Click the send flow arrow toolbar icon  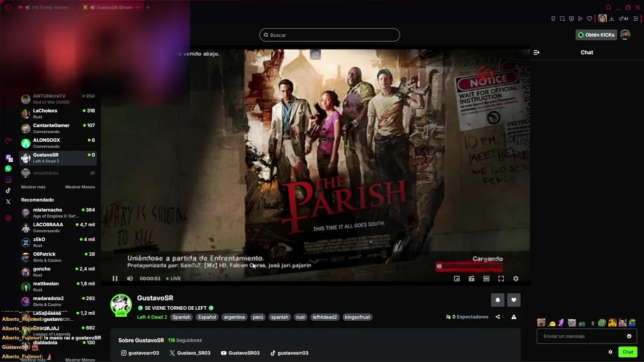(580, 19)
